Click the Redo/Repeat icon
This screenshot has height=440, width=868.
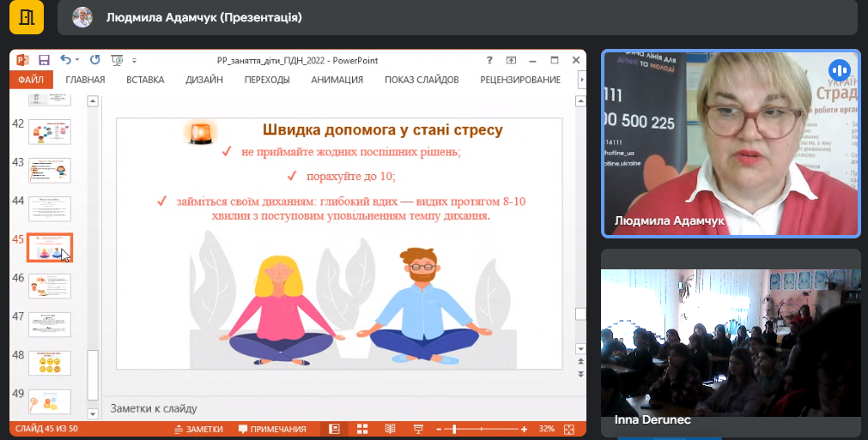94,60
